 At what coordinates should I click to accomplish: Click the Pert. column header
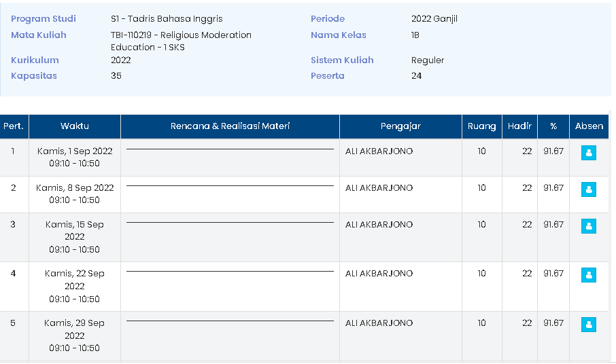click(14, 126)
